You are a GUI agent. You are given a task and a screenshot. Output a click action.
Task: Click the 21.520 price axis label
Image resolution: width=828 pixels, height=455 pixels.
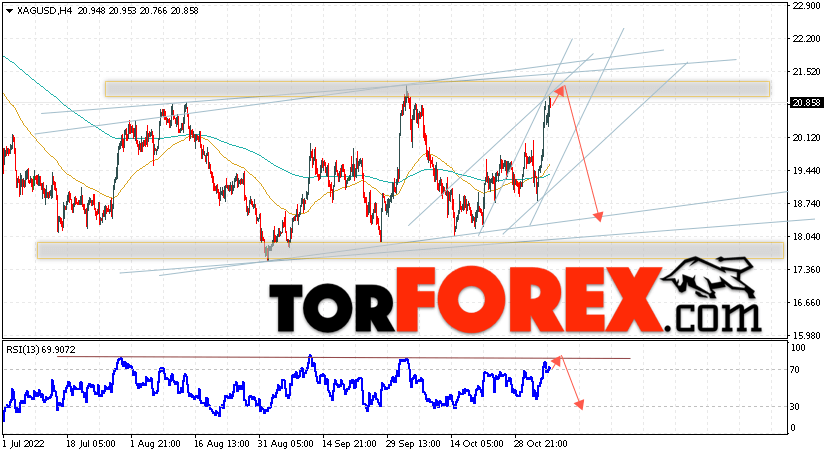point(806,71)
